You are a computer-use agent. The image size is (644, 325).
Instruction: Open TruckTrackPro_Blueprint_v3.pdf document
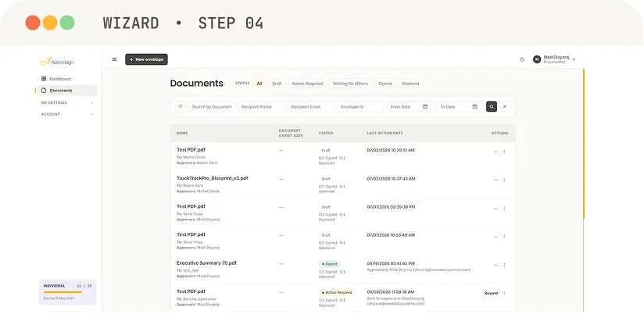coord(213,178)
